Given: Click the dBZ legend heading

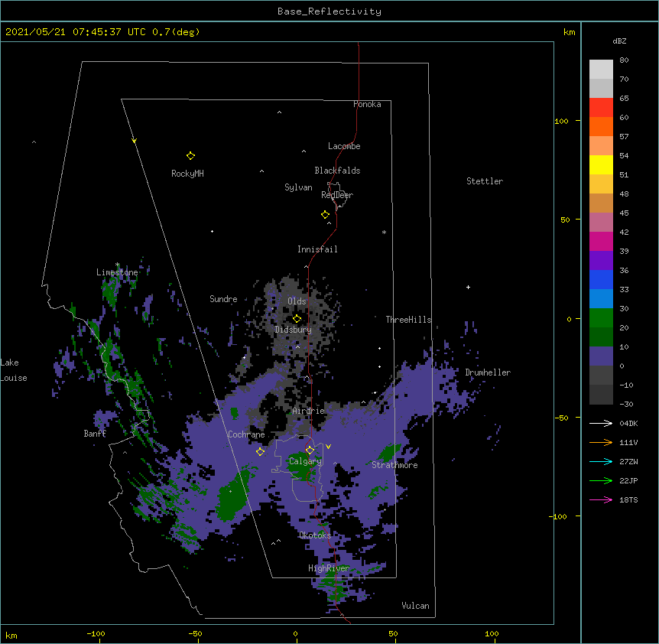Looking at the screenshot, I should click(619, 41).
